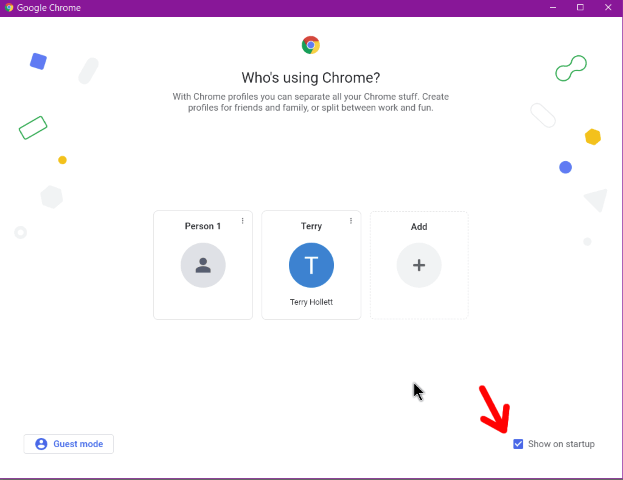Uncheck the Show on startup checkbox

518,444
